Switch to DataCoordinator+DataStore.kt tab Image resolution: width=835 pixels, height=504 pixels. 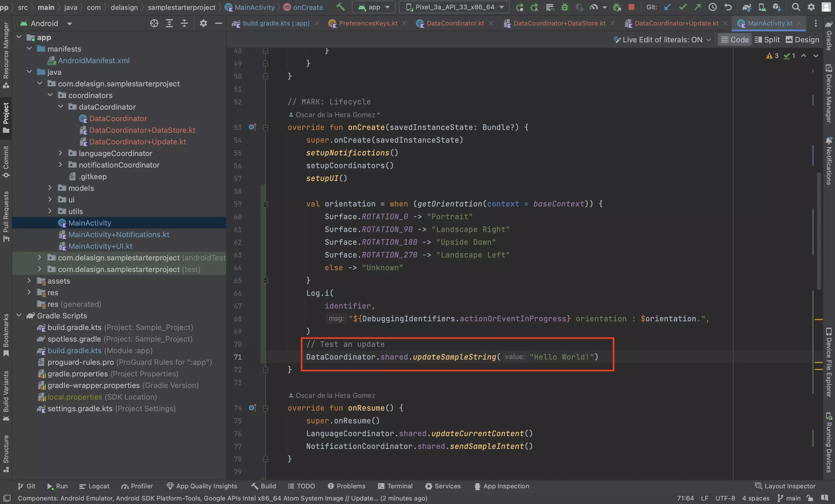tap(559, 23)
